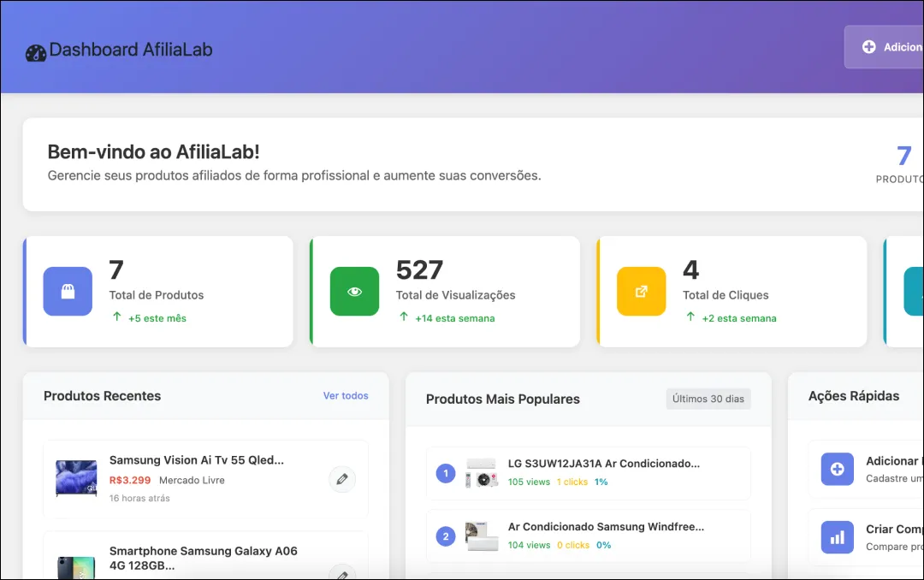Edit the Samsung Vision Ai Tv product
Viewport: 924px width, 580px height.
(x=342, y=480)
